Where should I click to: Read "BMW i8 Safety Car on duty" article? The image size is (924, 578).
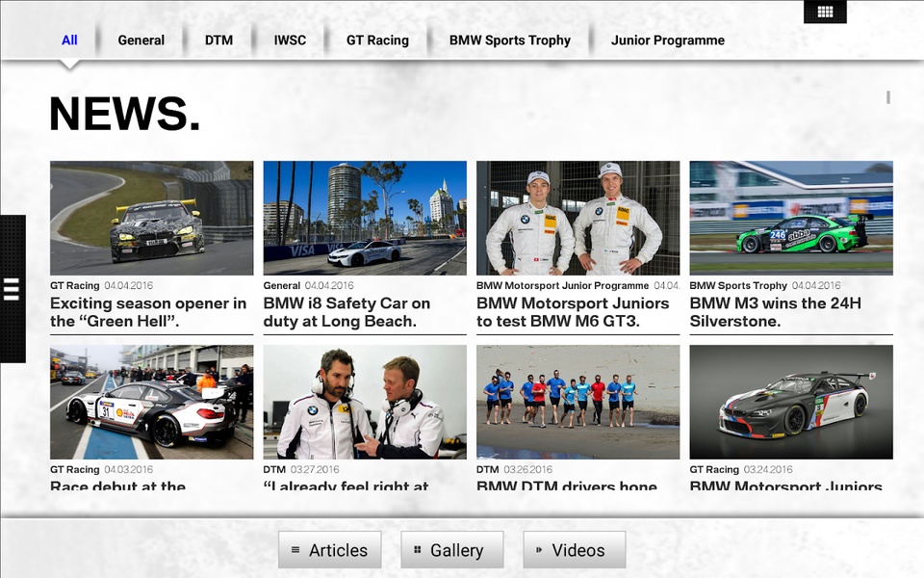[346, 312]
